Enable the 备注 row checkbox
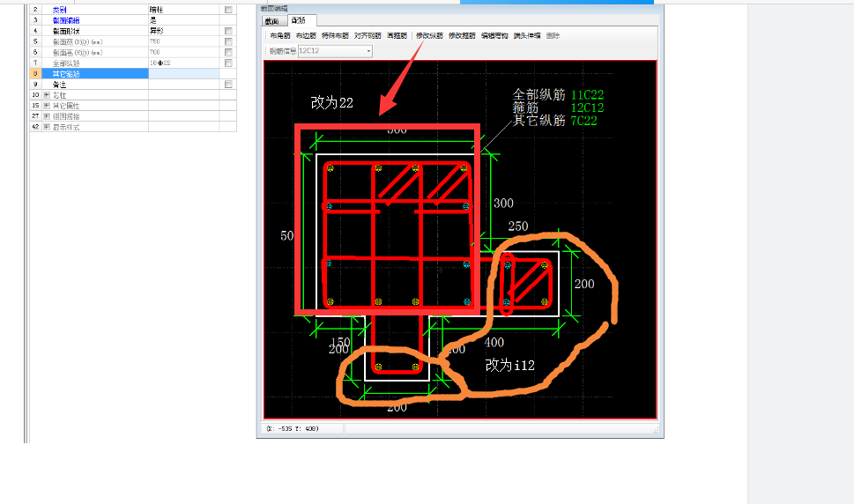 click(228, 85)
